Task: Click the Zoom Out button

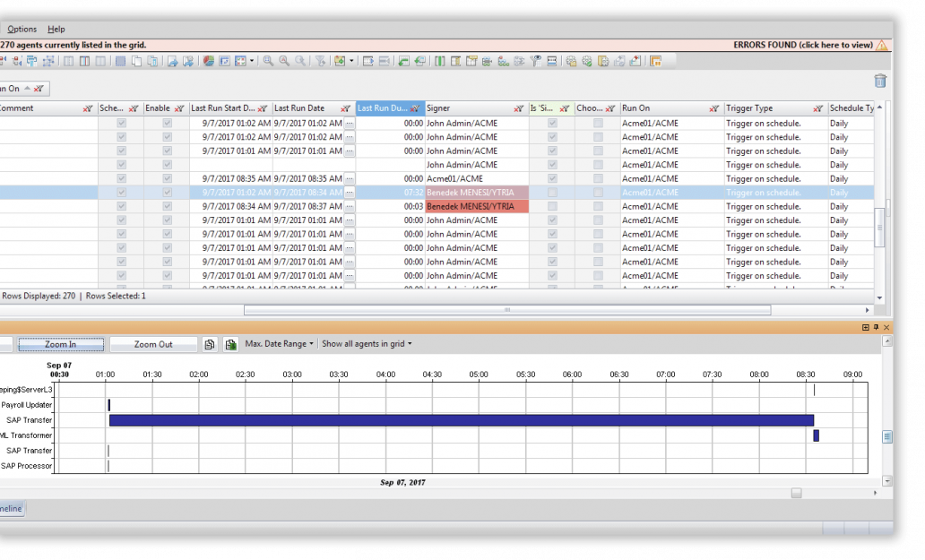Action: (153, 344)
